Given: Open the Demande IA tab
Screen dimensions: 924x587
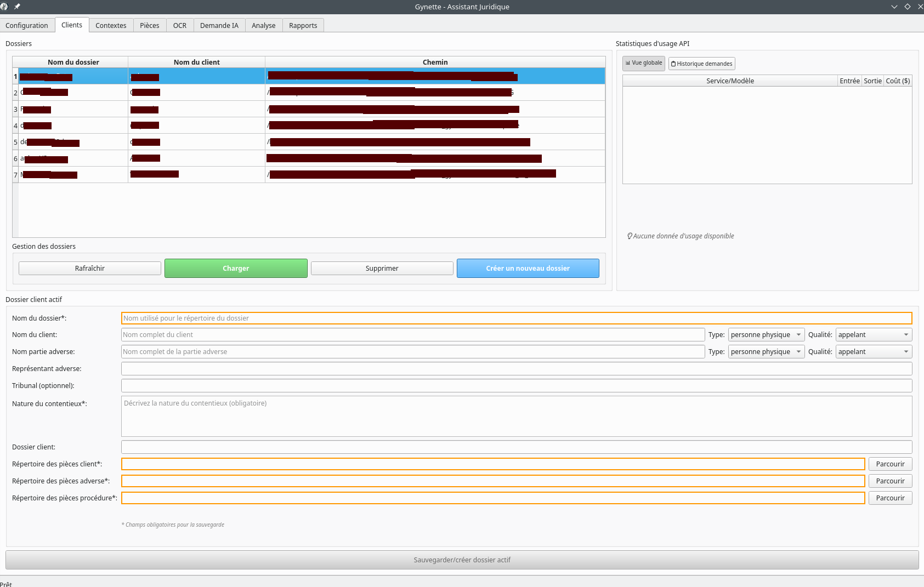Looking at the screenshot, I should tap(219, 25).
